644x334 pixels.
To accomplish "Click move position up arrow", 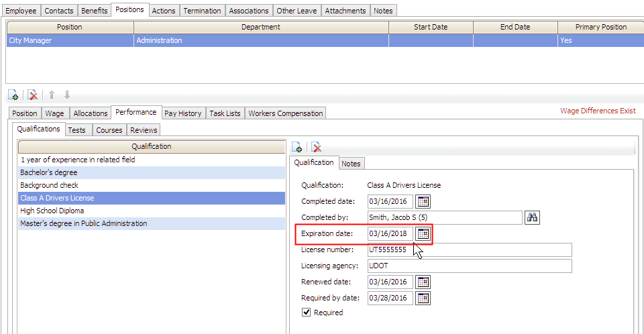I will pos(52,95).
